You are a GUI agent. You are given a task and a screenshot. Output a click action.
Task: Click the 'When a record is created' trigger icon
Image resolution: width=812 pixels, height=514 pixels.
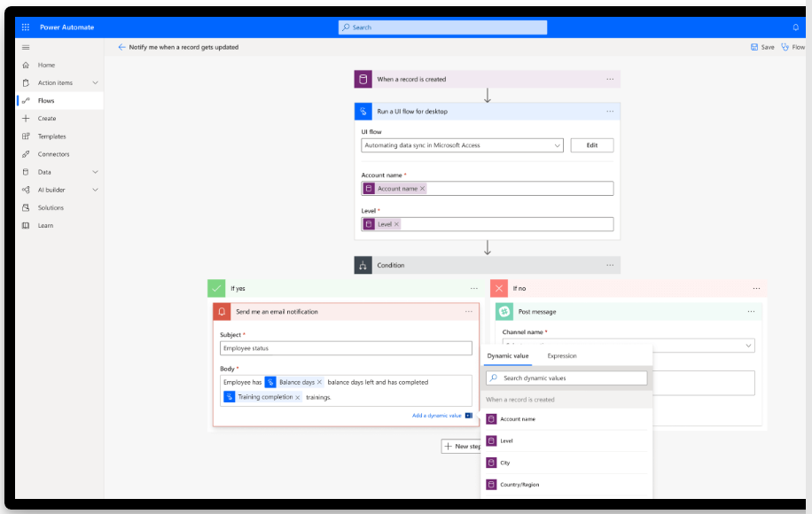[x=363, y=79]
